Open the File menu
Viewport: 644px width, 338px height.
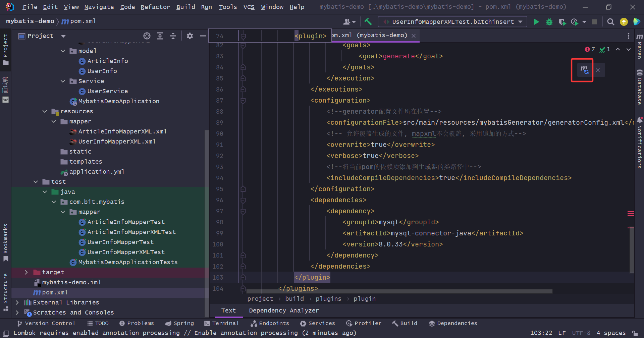click(x=30, y=7)
